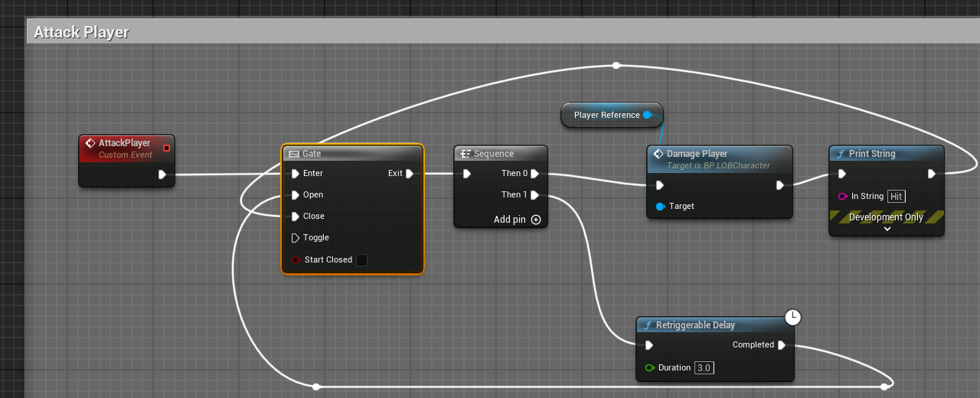Image resolution: width=980 pixels, height=398 pixels.
Task: Click the Then 0 output pin
Action: pos(534,174)
